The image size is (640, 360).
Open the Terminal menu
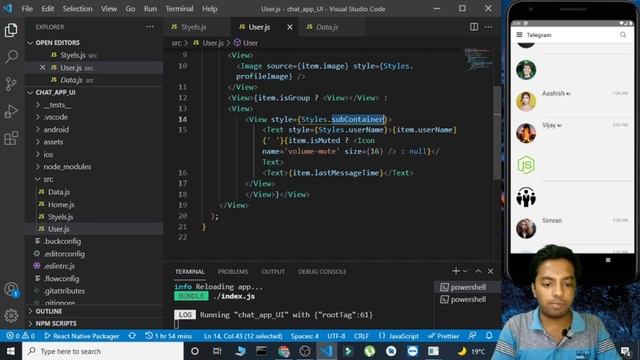[179, 9]
